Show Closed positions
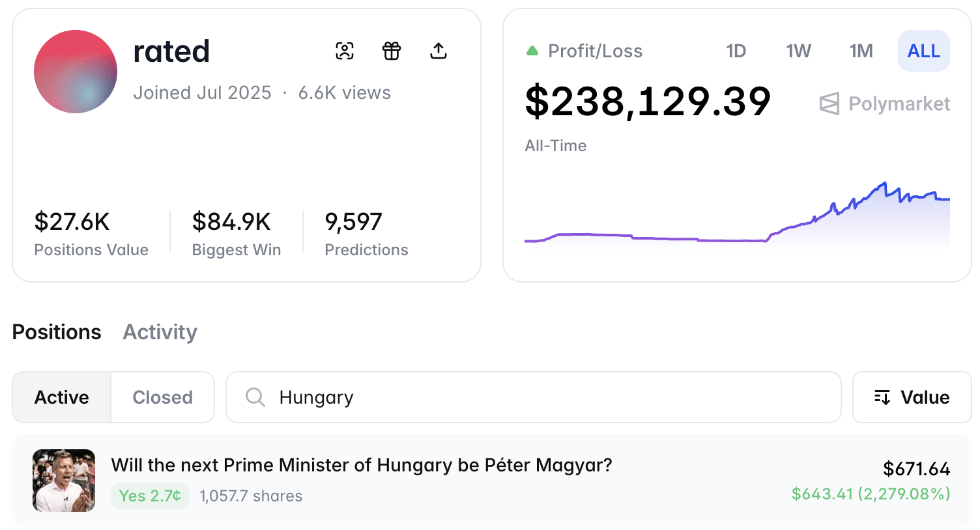 (x=162, y=397)
